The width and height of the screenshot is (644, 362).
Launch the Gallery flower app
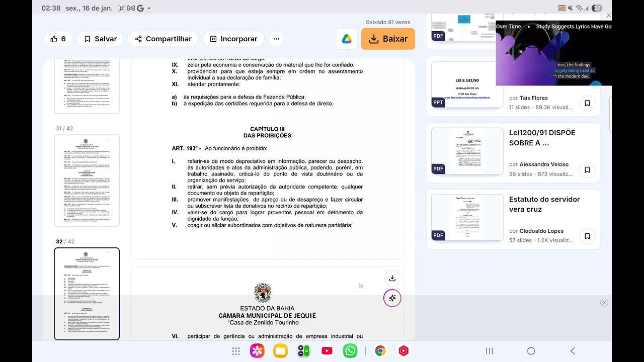click(x=257, y=351)
